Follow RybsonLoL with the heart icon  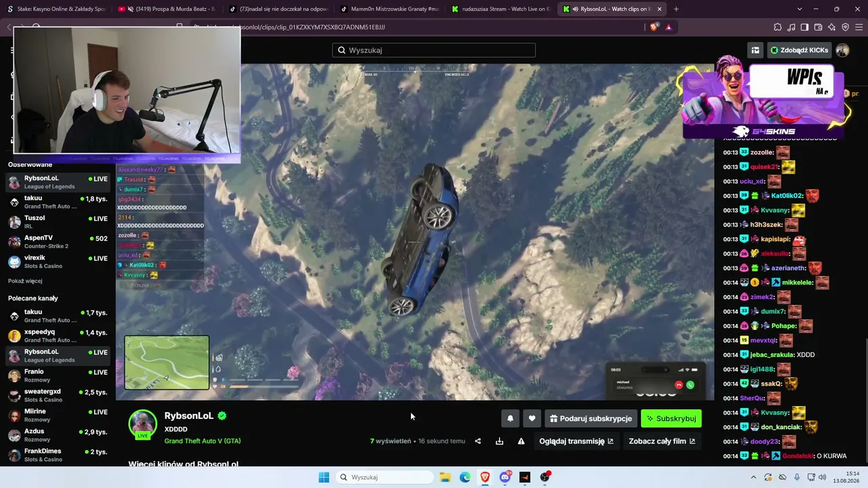pyautogui.click(x=532, y=419)
